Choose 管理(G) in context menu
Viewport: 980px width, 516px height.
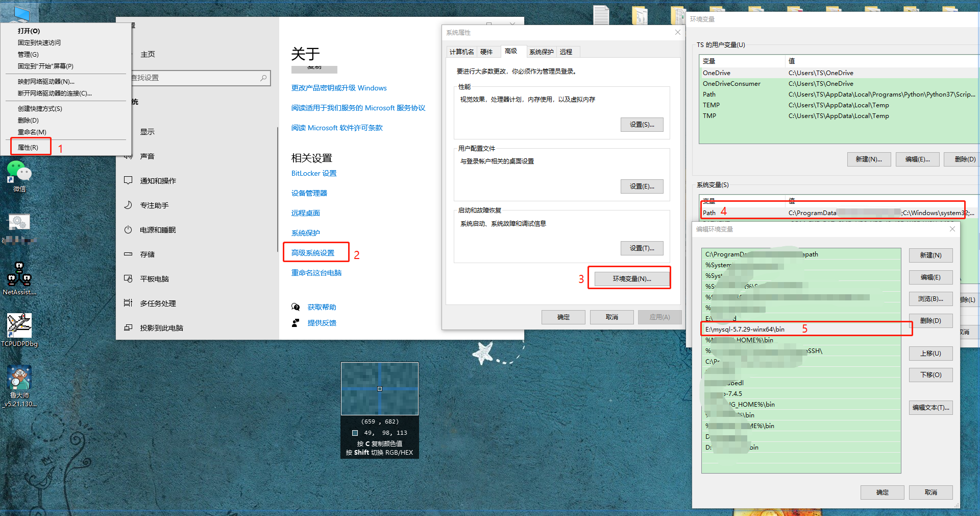28,54
